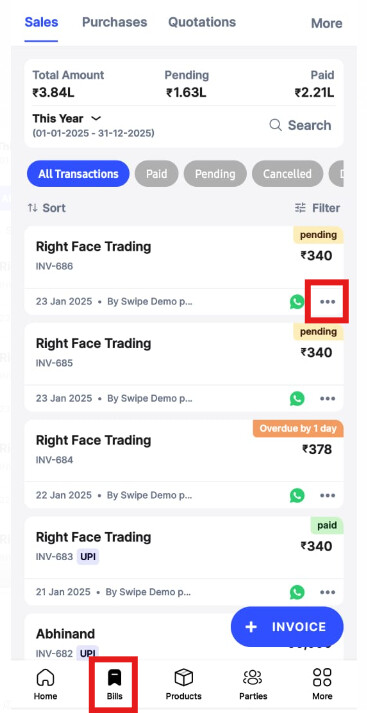This screenshot has height=713, width=367.
Task: Switch to the Quotations tab
Action: pyautogui.click(x=202, y=22)
